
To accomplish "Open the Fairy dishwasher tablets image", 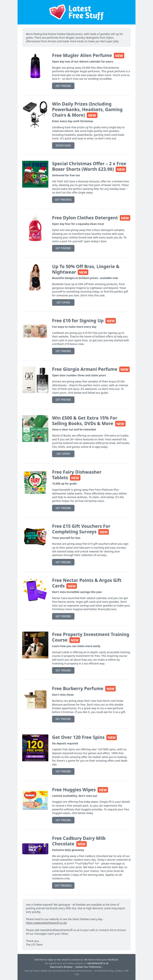I will coord(35,483).
